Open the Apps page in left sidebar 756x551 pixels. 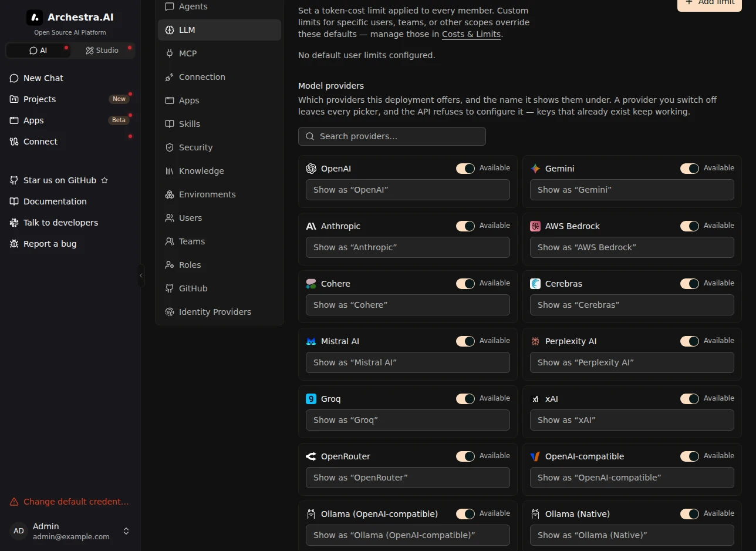point(70,120)
